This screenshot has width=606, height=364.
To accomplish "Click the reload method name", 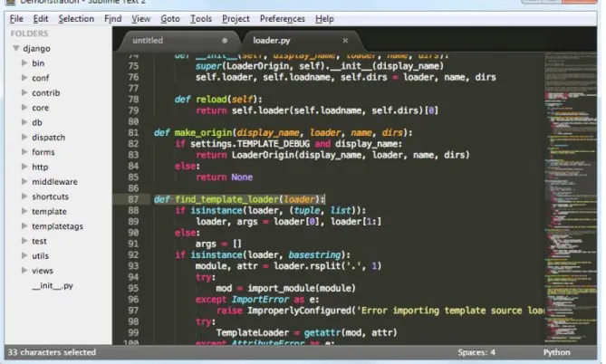I will pyautogui.click(x=211, y=100).
